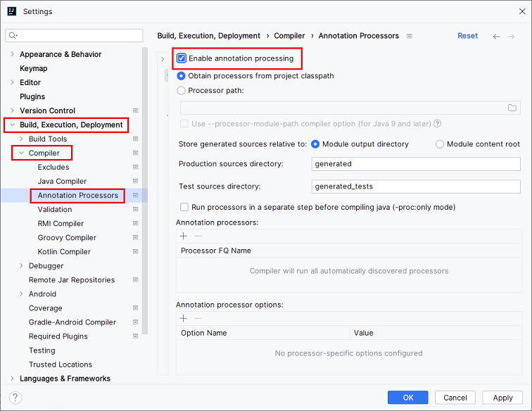Click the forward navigation arrow
Viewport: 532px width, 411px height.
tap(513, 36)
